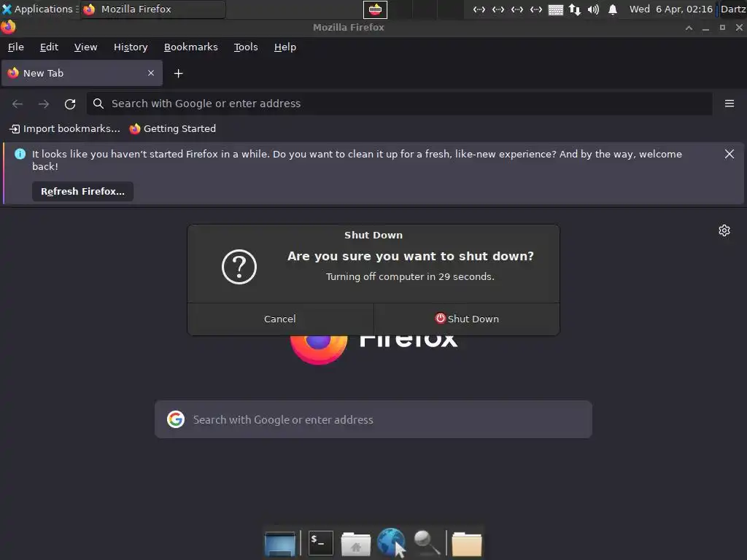The width and height of the screenshot is (747, 560).
Task: Select Mozilla Firefox in the taskbar
Action: click(x=152, y=9)
